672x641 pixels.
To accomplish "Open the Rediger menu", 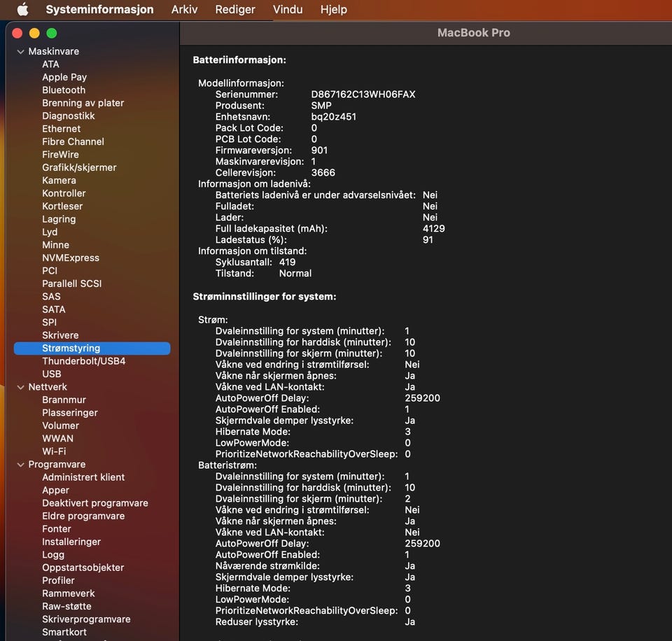I will [234, 10].
